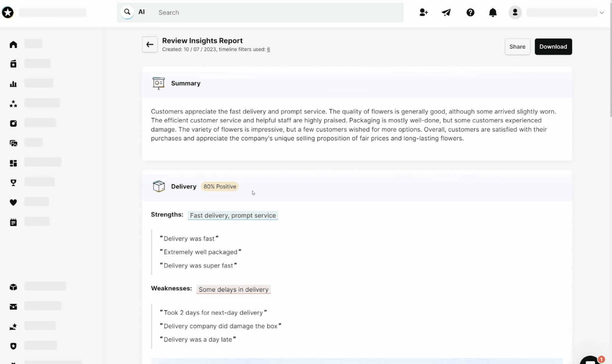Image resolution: width=612 pixels, height=364 pixels.
Task: Click the AI search label
Action: [x=142, y=12]
